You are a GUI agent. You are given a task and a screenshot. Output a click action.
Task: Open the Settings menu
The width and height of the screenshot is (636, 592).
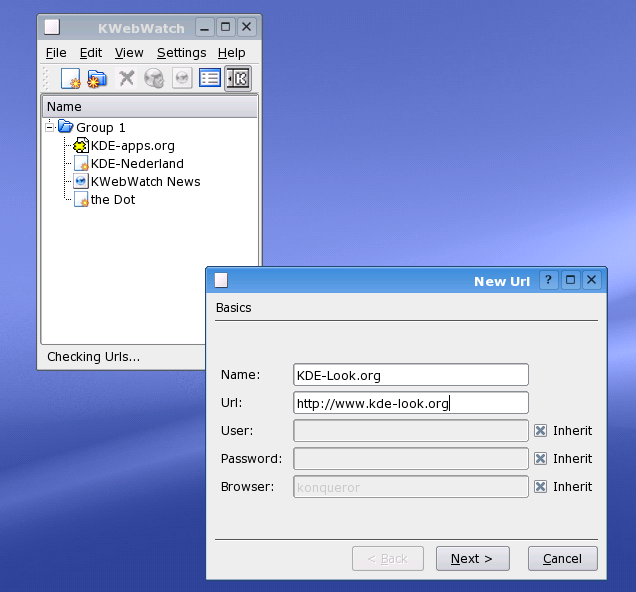point(181,53)
